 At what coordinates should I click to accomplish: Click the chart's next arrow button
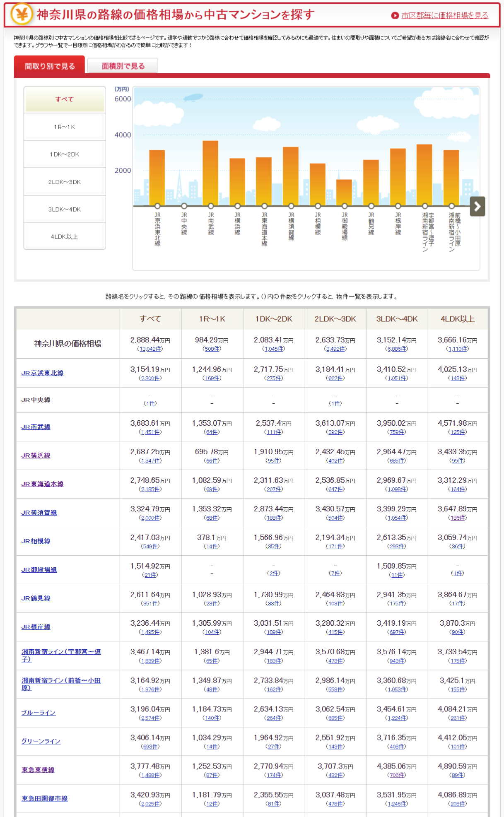pyautogui.click(x=477, y=206)
